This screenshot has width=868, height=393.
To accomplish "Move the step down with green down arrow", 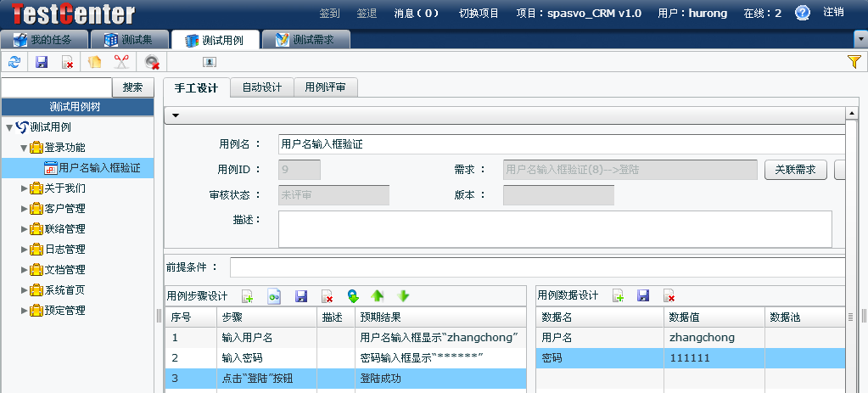I will pos(404,296).
